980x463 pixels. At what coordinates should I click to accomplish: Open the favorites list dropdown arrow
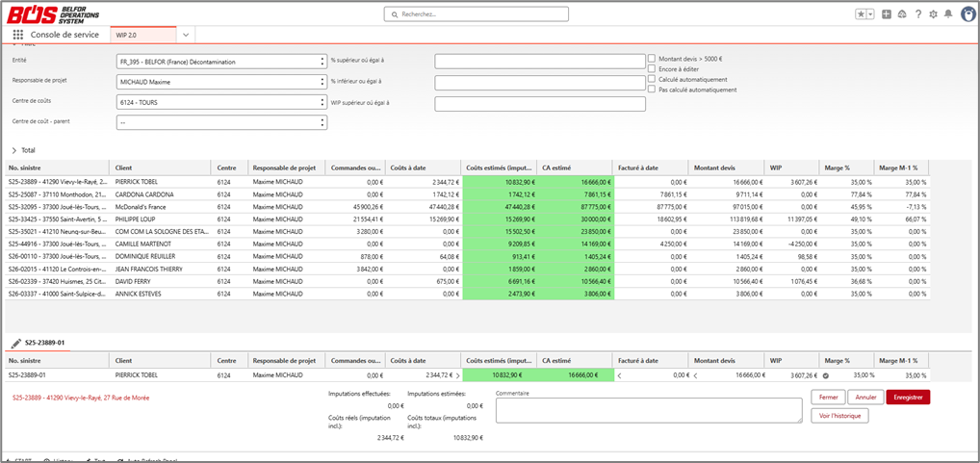pos(870,14)
